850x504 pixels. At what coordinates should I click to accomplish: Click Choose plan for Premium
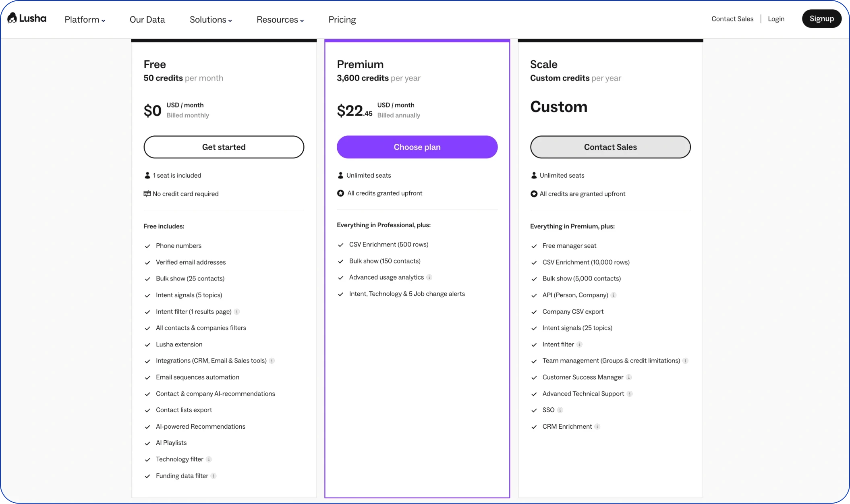pos(417,147)
